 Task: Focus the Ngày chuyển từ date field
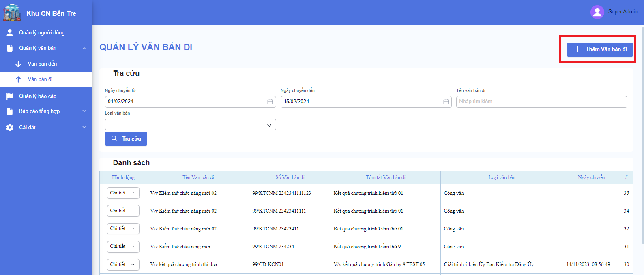point(191,102)
